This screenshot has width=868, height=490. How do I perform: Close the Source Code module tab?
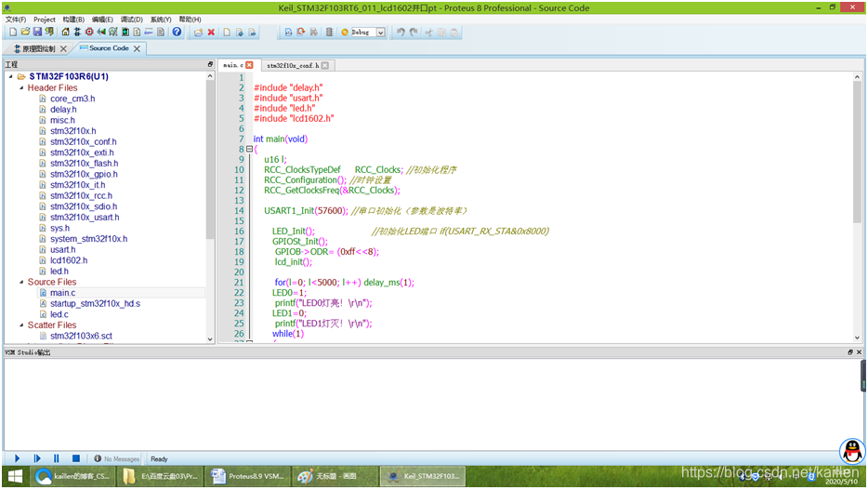click(137, 48)
